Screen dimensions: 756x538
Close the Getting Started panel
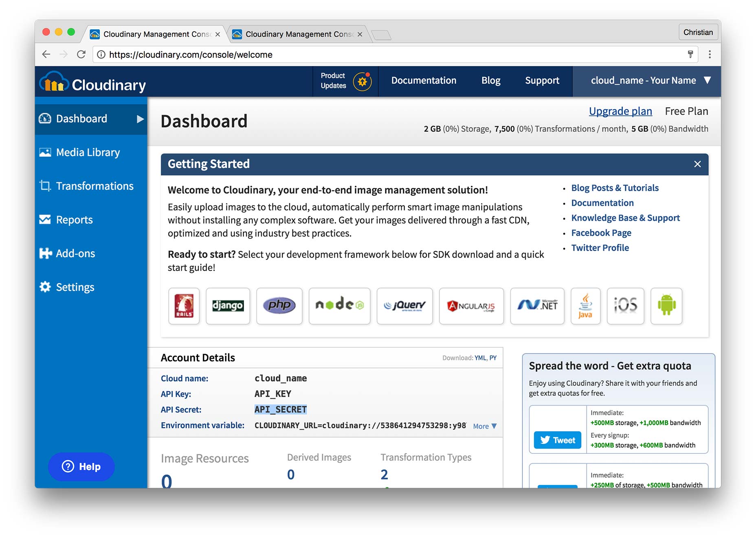pyautogui.click(x=697, y=164)
